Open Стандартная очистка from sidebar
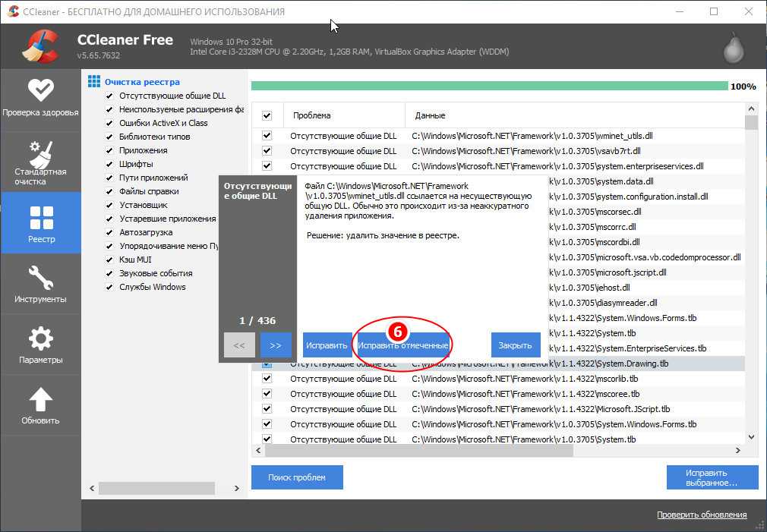 [x=40, y=162]
